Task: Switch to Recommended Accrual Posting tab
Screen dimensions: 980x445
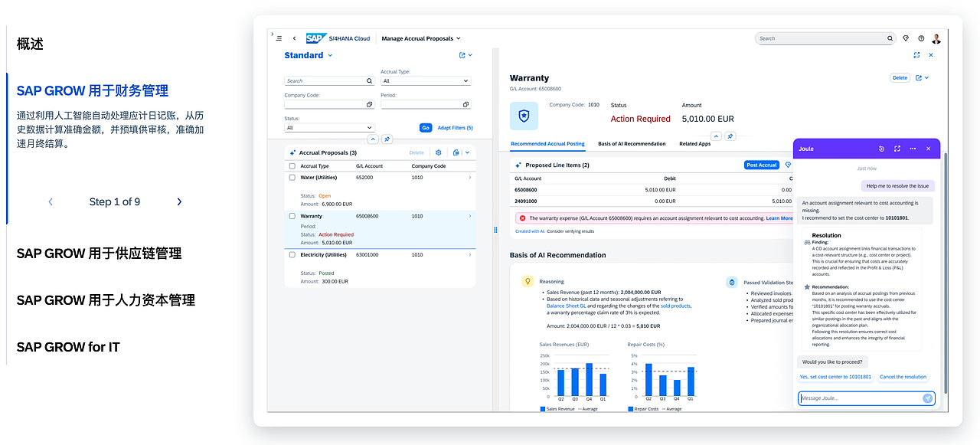Action: [x=547, y=144]
